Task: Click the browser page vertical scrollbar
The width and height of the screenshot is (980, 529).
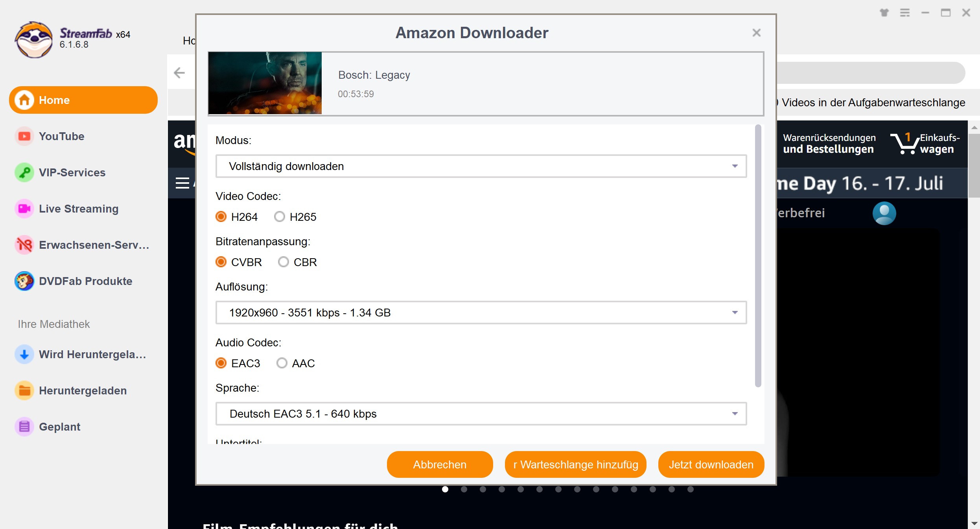Action: [x=974, y=165]
